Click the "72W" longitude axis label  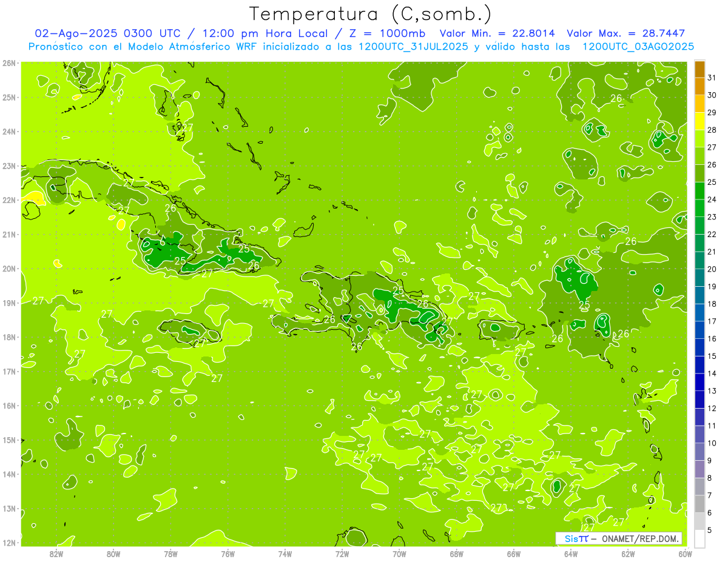click(x=342, y=554)
